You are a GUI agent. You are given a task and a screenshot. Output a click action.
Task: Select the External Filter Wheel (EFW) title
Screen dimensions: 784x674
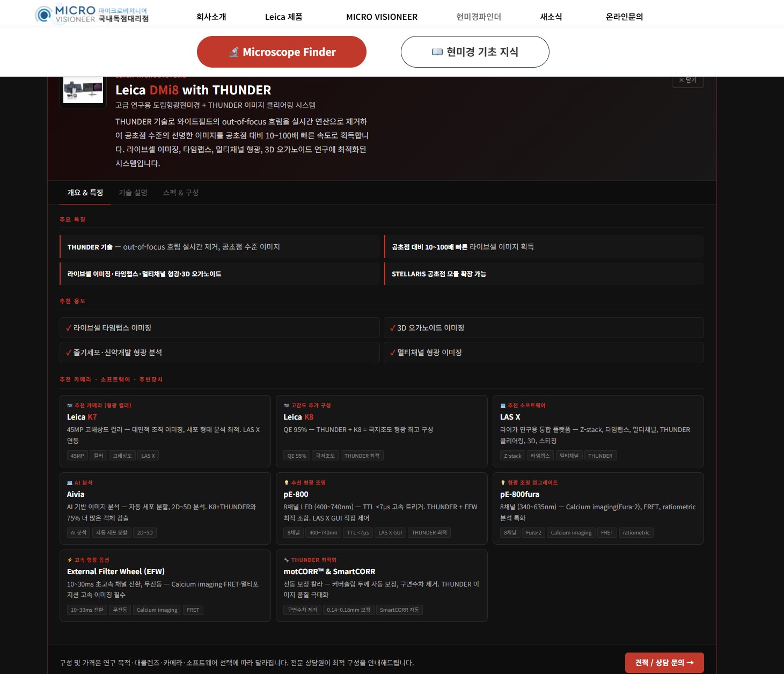coord(116,572)
